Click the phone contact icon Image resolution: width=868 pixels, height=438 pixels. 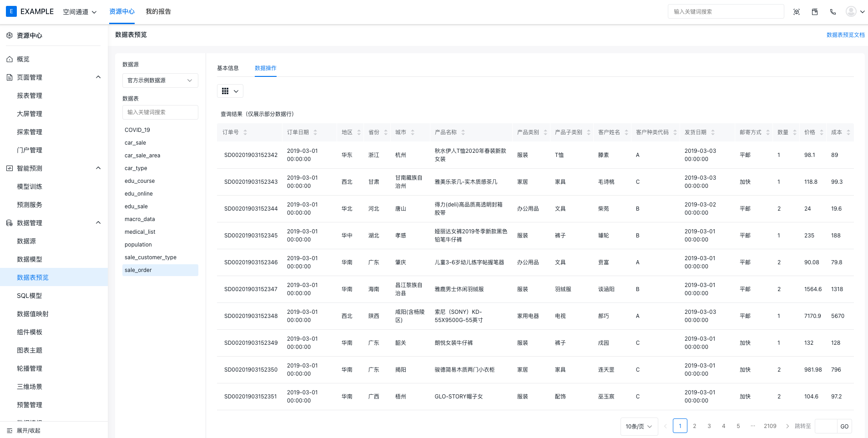point(833,12)
